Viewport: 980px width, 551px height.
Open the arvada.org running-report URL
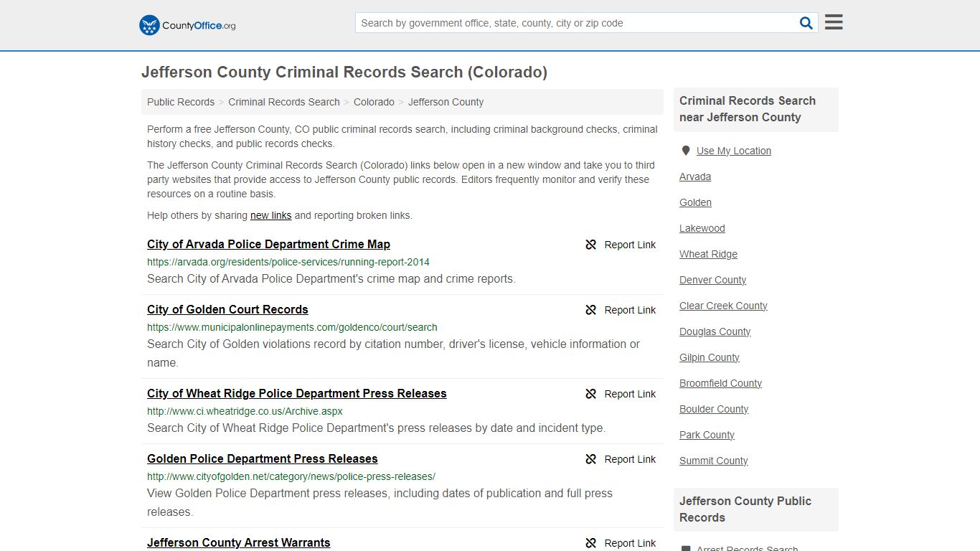288,262
